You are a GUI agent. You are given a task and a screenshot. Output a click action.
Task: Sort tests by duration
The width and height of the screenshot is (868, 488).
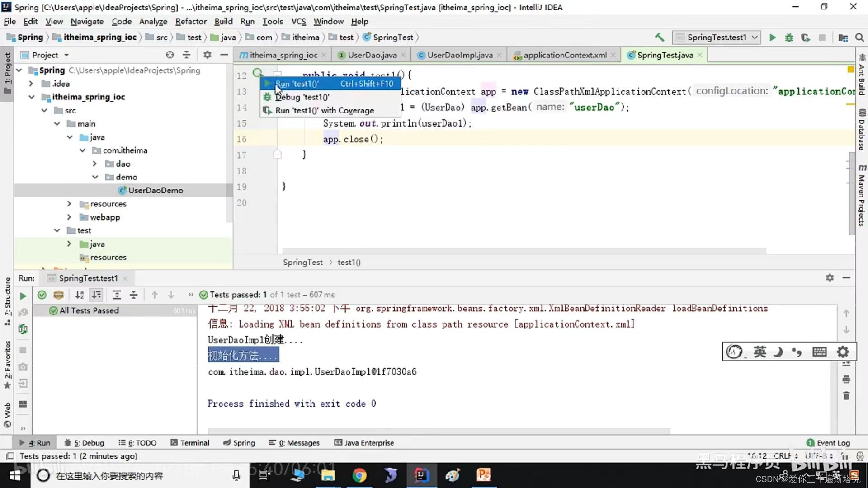point(96,295)
